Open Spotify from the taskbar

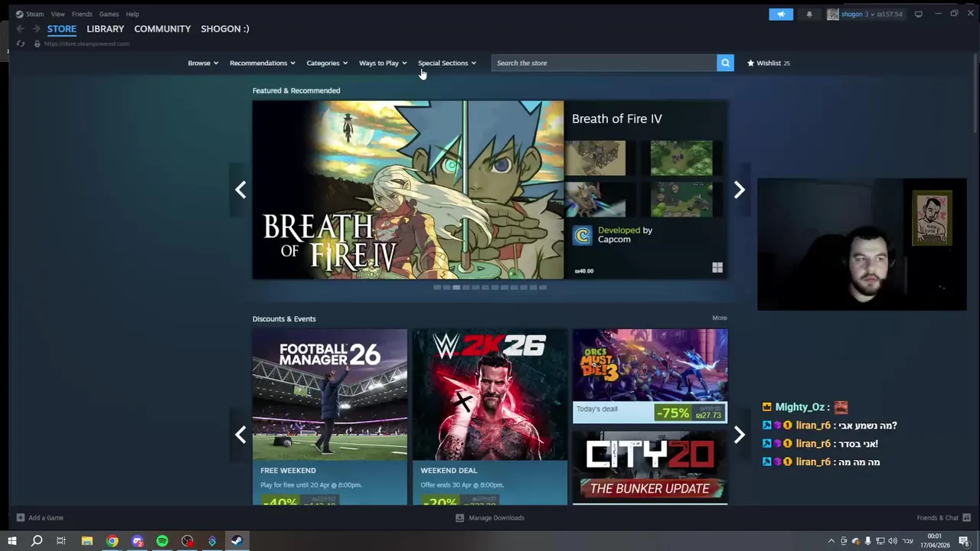pyautogui.click(x=162, y=541)
